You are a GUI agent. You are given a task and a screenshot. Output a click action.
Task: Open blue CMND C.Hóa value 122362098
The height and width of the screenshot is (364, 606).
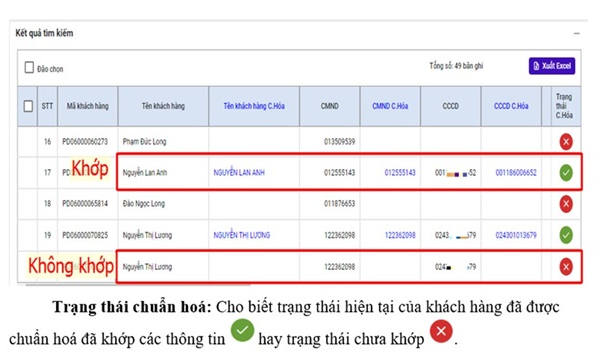pyautogui.click(x=400, y=235)
